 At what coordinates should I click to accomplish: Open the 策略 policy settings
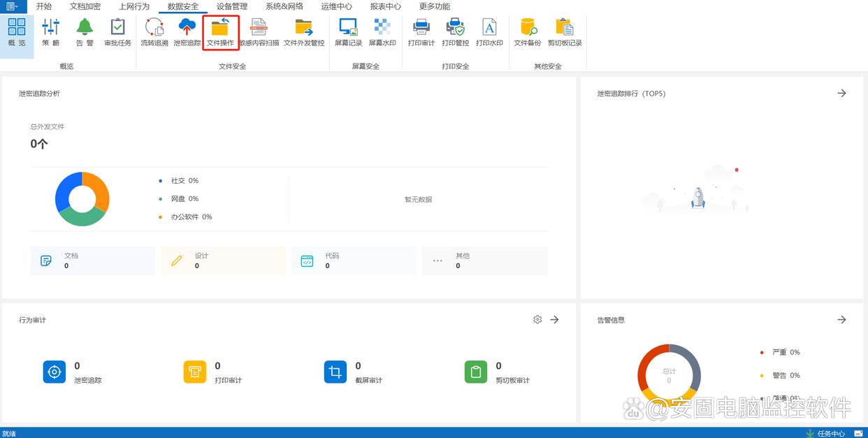(50, 33)
